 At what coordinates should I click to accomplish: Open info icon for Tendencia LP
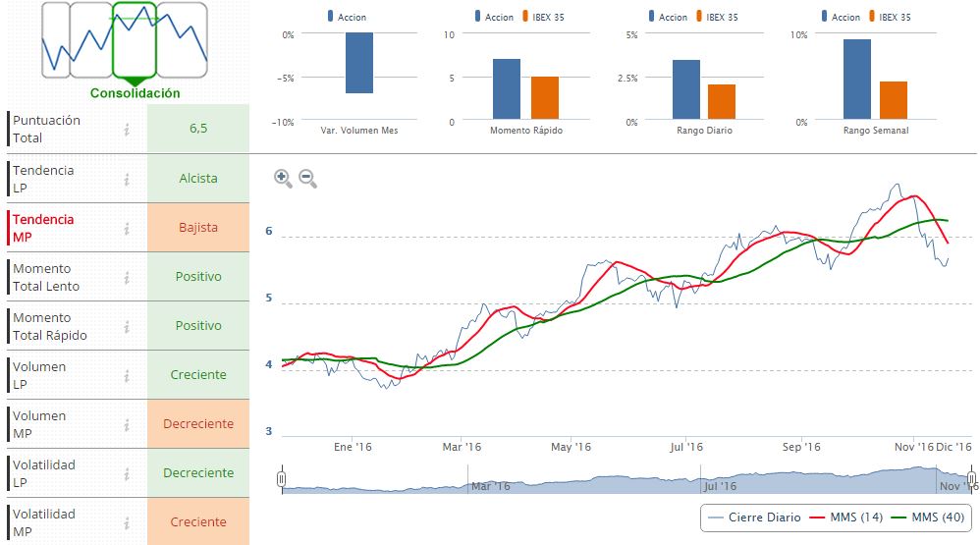[x=127, y=180]
